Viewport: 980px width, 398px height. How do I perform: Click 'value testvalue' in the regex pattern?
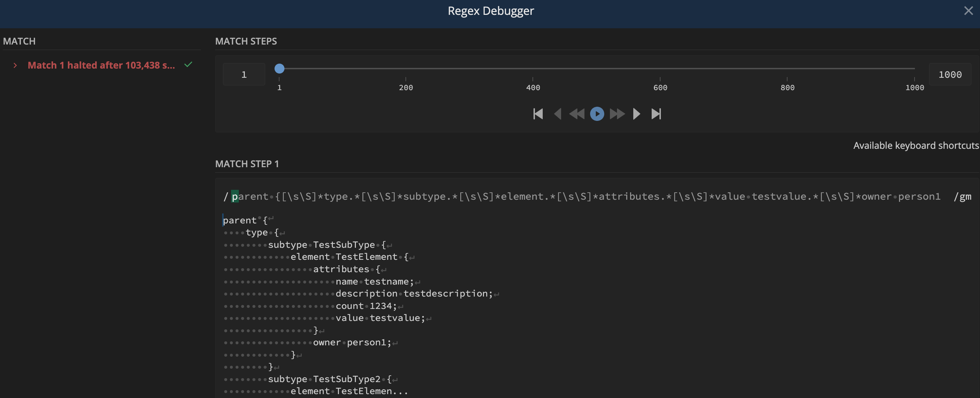click(761, 197)
